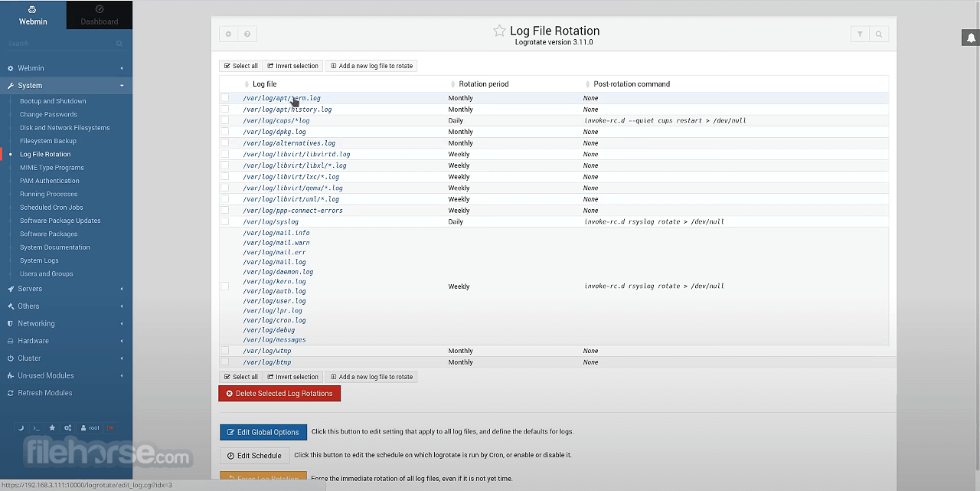Click the filter funnel icon in header
The width and height of the screenshot is (980, 491).
(860, 34)
